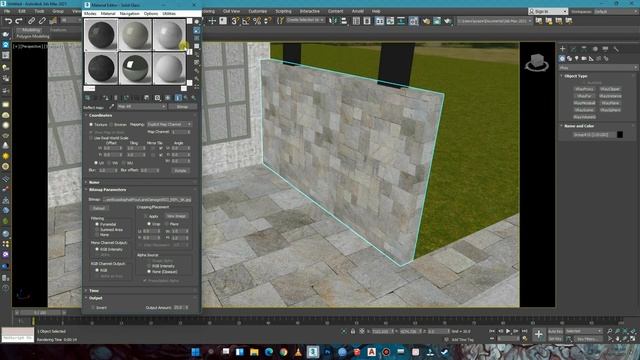Click the View Image button
Screen dimensions: 640x360
coord(176,216)
